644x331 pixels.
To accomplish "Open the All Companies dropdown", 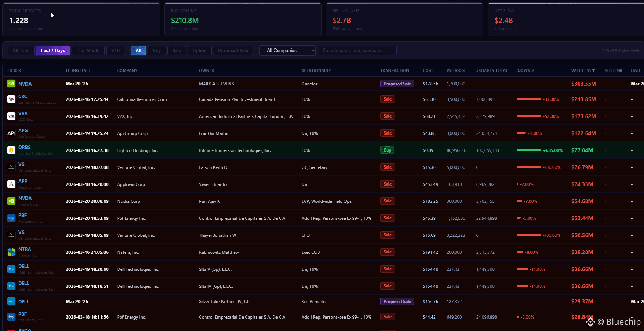I will pos(287,51).
